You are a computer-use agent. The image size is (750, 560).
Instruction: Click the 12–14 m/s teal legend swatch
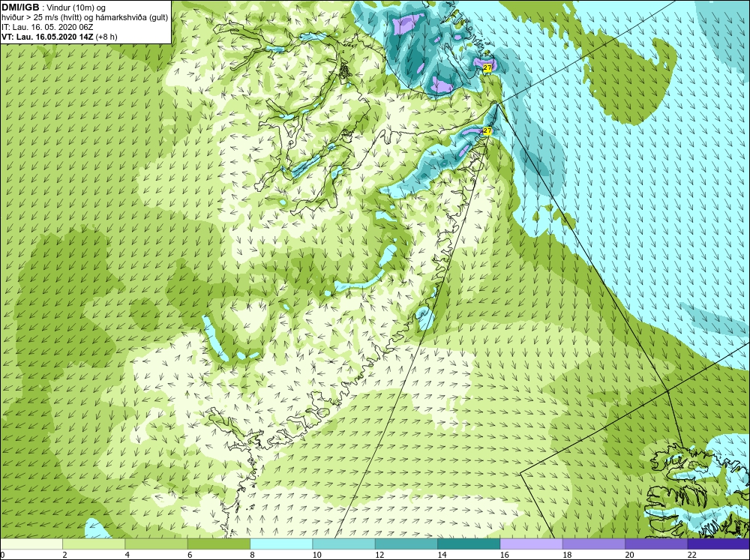[x=406, y=544]
